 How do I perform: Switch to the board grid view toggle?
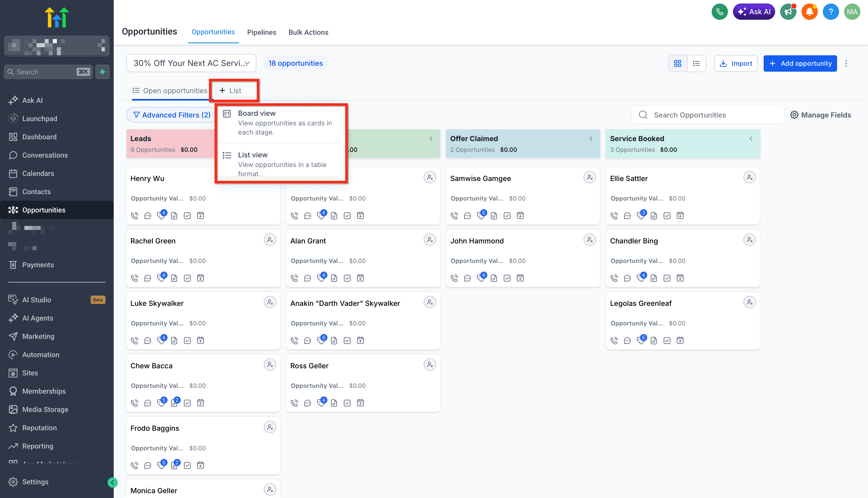677,64
